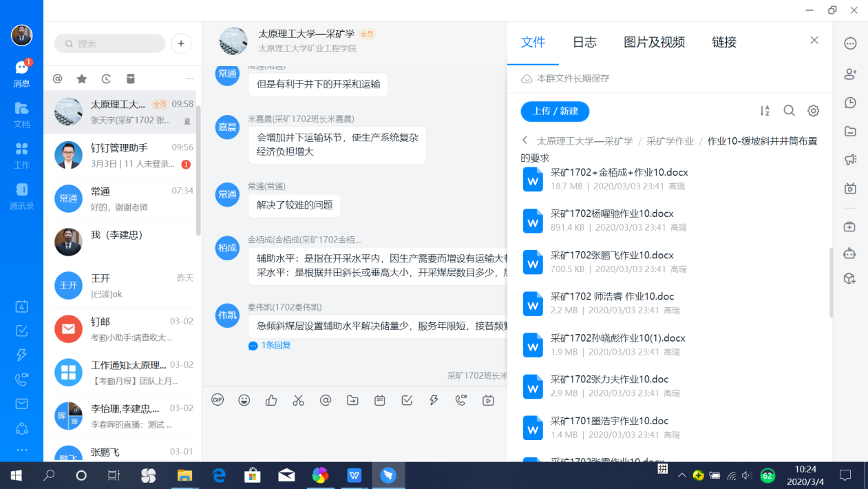Close the group files panel
868x489 pixels.
[x=814, y=40]
